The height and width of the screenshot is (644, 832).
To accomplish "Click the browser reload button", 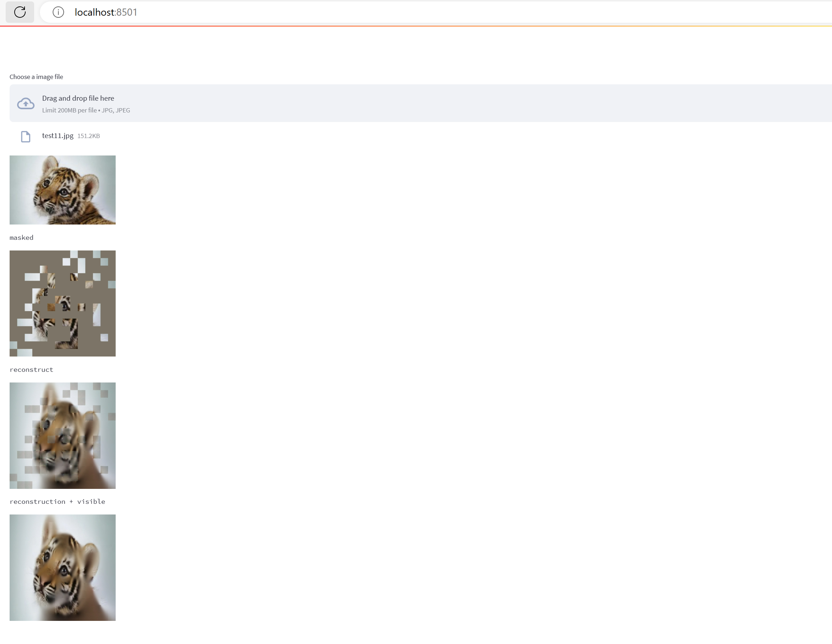I will [20, 12].
